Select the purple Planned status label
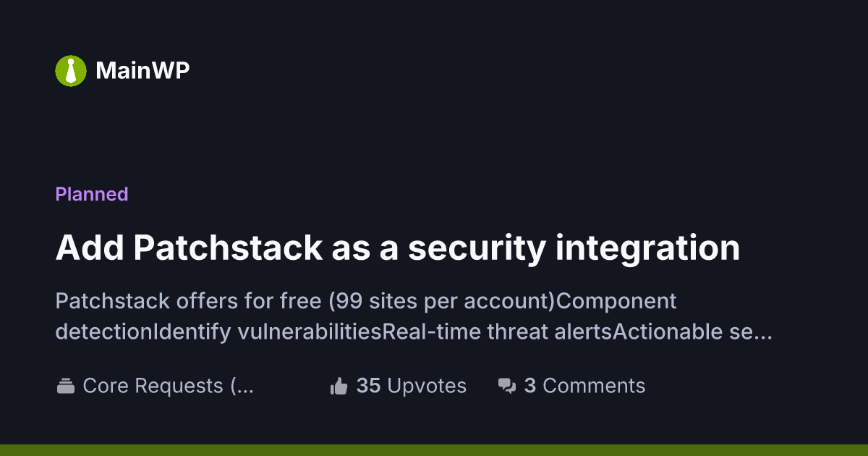Image resolution: width=868 pixels, height=456 pixels. click(92, 194)
